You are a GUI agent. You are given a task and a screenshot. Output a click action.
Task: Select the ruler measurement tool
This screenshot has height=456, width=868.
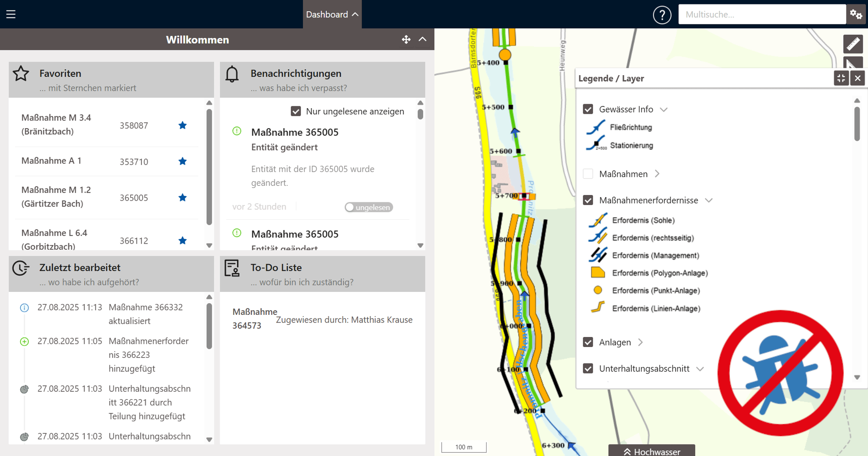853,43
